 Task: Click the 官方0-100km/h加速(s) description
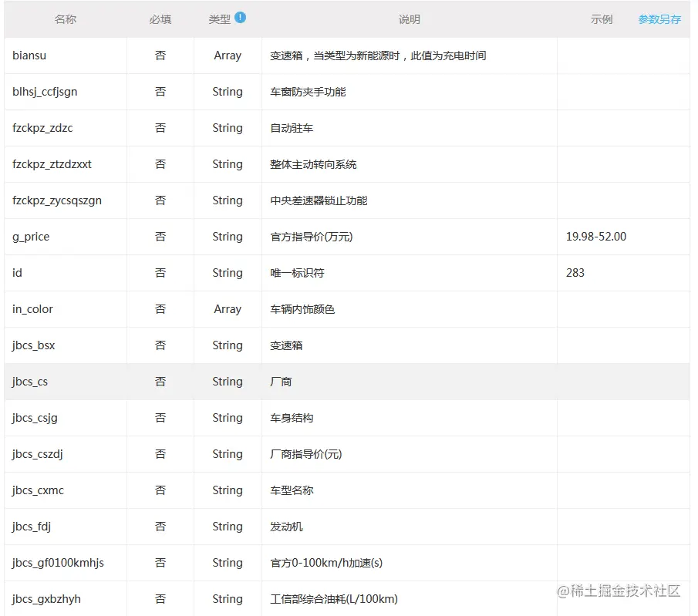326,563
